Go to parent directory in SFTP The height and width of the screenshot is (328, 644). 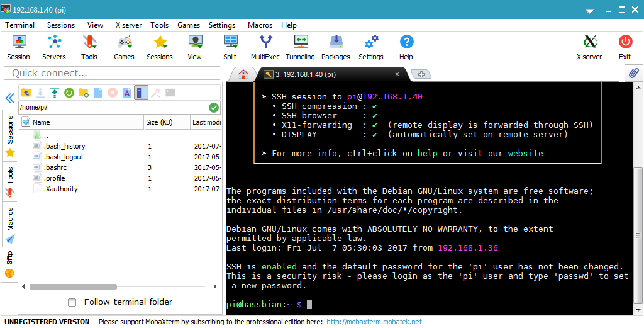click(26, 93)
